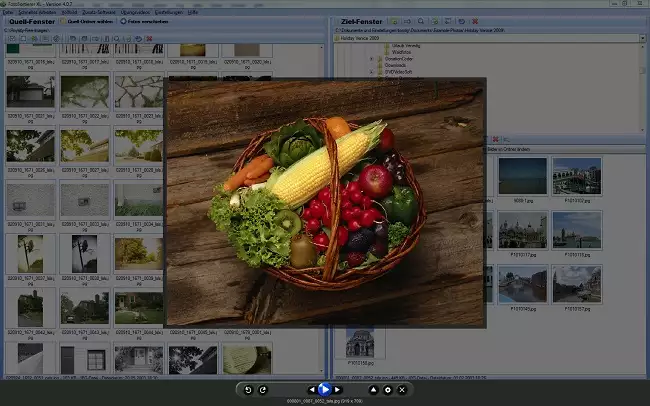Rotate the image counter-clockwise in viewer
This screenshot has height=406, width=650.
click(x=248, y=389)
